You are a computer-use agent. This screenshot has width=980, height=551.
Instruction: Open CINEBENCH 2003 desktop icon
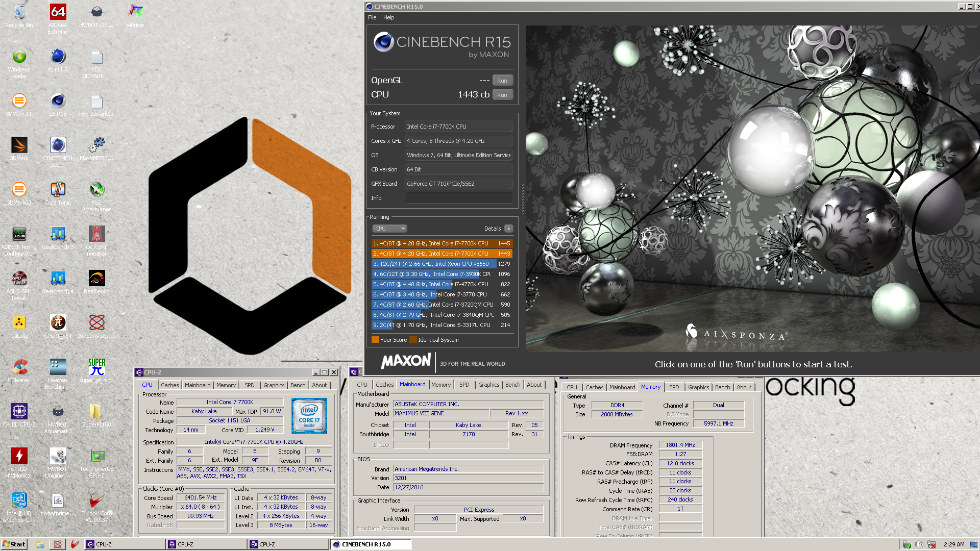point(58,153)
